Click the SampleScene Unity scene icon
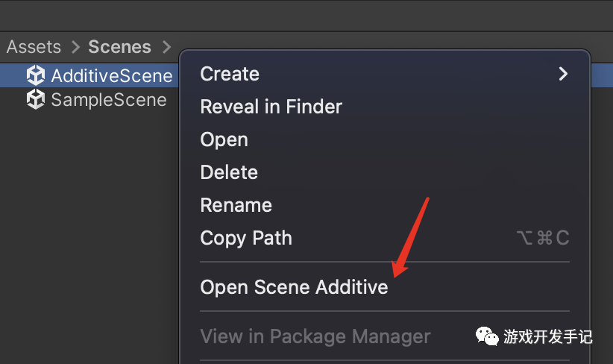 coord(35,100)
